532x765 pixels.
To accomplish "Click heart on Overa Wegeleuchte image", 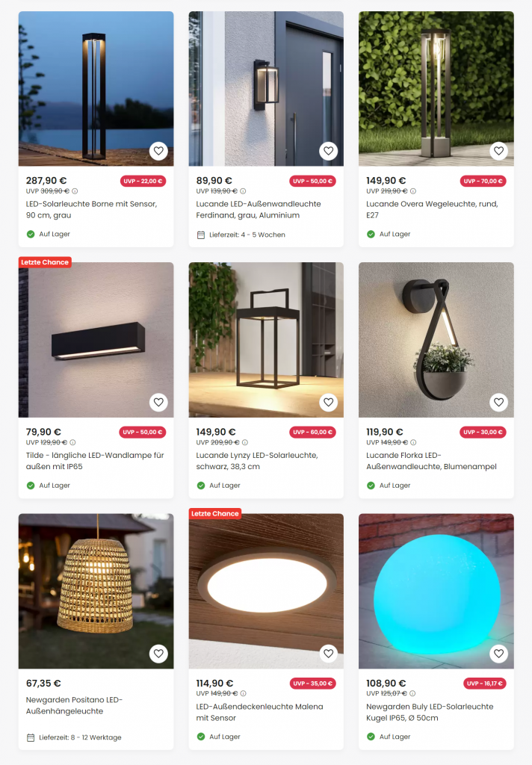I will [x=498, y=151].
